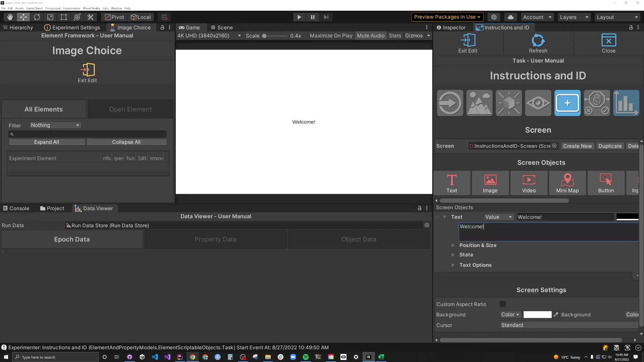Open the Filter dropdown set to Nothing
Viewport: 644px width, 362px height.
55,125
